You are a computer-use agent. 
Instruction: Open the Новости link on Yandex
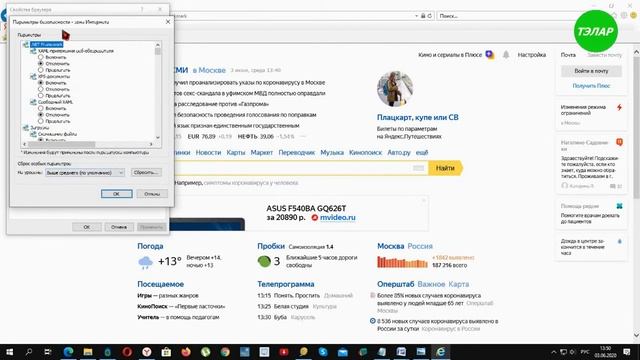point(208,152)
